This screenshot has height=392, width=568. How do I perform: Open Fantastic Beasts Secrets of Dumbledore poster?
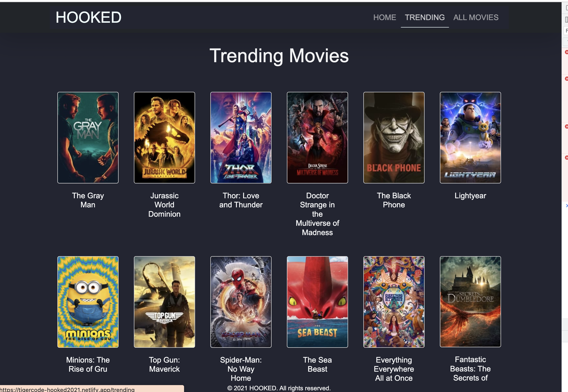(470, 302)
